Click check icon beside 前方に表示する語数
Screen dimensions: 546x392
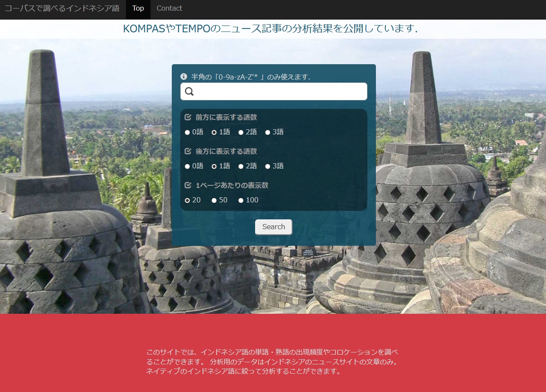188,117
